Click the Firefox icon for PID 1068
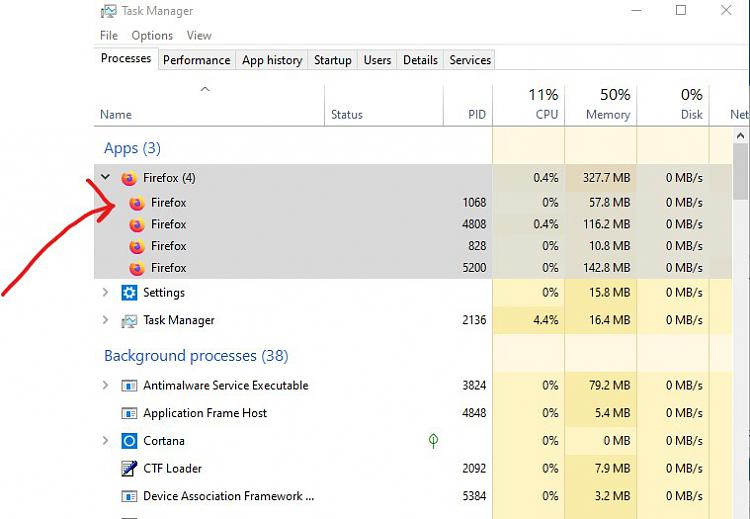Image resolution: width=750 pixels, height=519 pixels. pyautogui.click(x=137, y=203)
